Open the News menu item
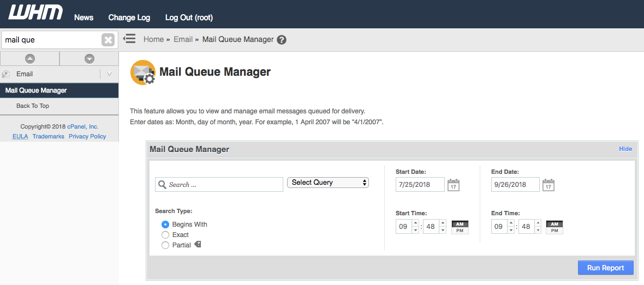Viewport: 644px width, 285px height. (84, 17)
